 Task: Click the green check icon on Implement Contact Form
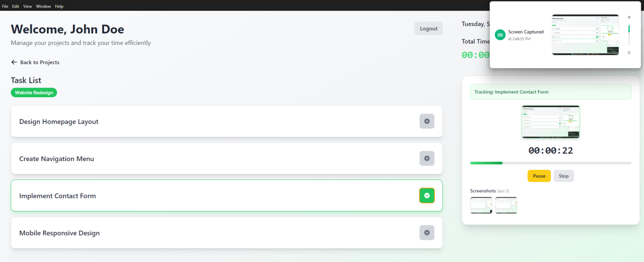(427, 195)
